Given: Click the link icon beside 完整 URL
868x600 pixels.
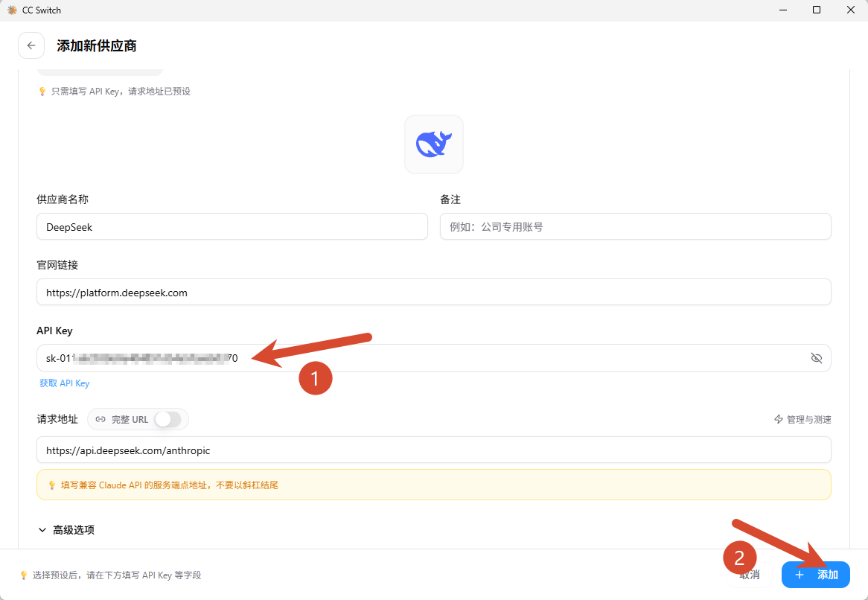Looking at the screenshot, I should click(100, 420).
